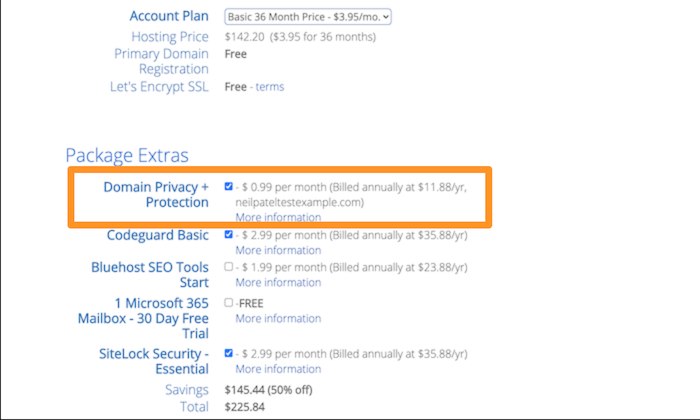The width and height of the screenshot is (700, 420).
Task: Click the $225.84 total amount
Action: point(245,407)
